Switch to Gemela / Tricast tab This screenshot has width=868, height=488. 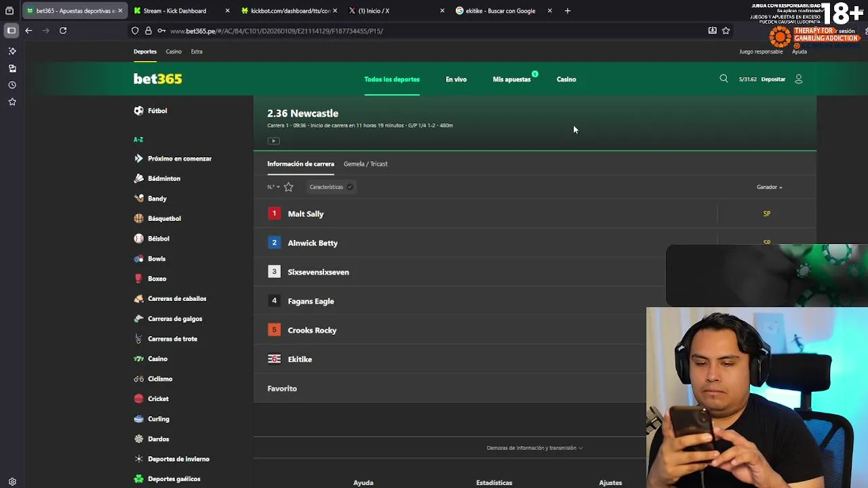[366, 164]
